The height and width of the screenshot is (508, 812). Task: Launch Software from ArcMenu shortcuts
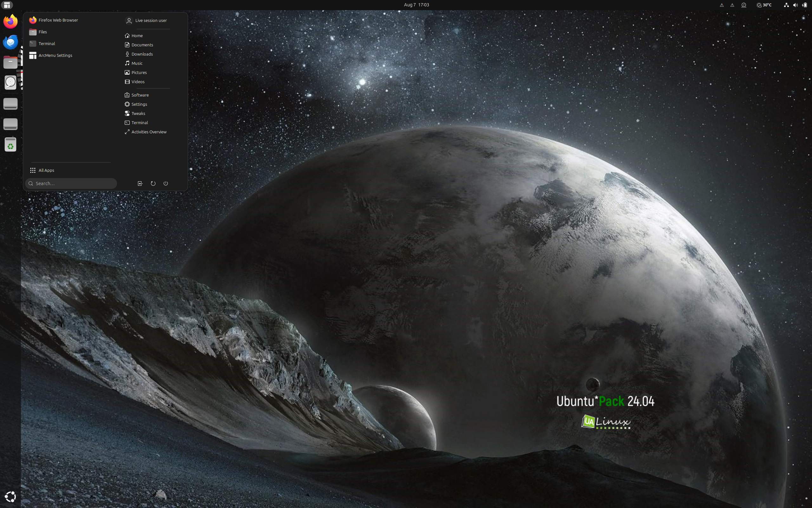coord(153,95)
